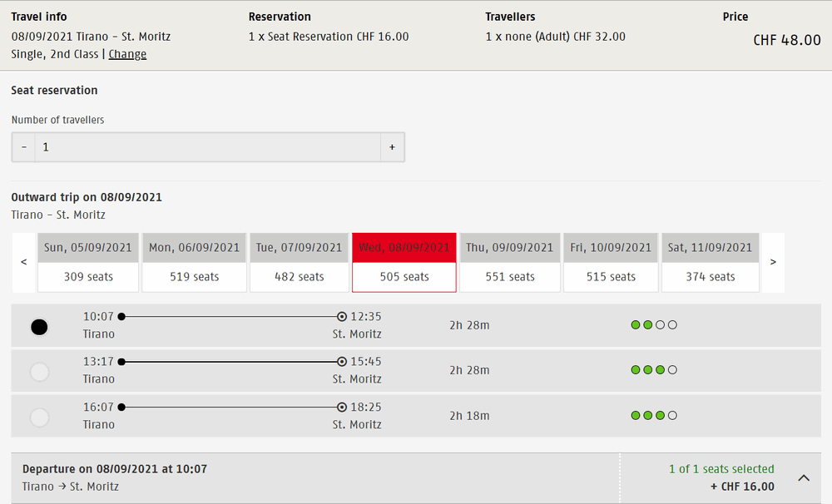
Task: Go to previous week of dates arrow
Action: click(24, 262)
